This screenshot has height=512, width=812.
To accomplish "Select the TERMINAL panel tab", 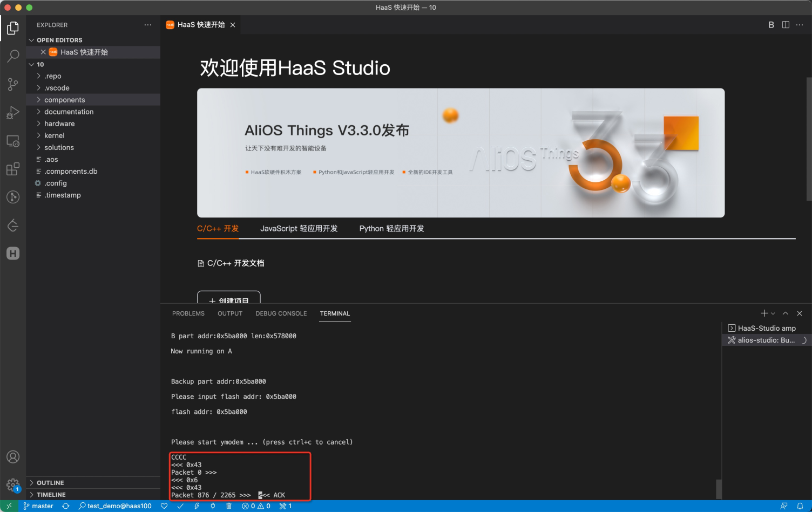I will (x=335, y=313).
